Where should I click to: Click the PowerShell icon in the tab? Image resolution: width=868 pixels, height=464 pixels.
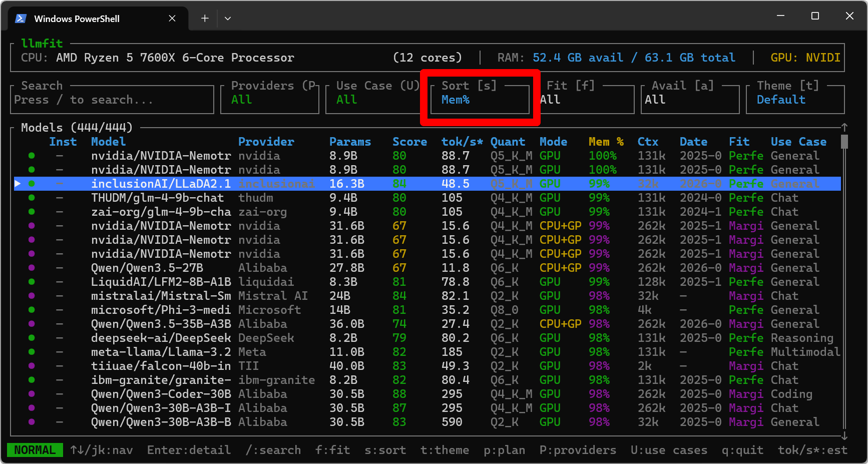coord(21,19)
